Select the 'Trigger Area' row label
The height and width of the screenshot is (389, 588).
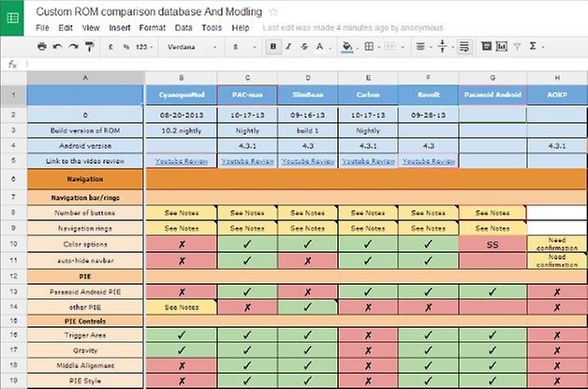(x=85, y=336)
